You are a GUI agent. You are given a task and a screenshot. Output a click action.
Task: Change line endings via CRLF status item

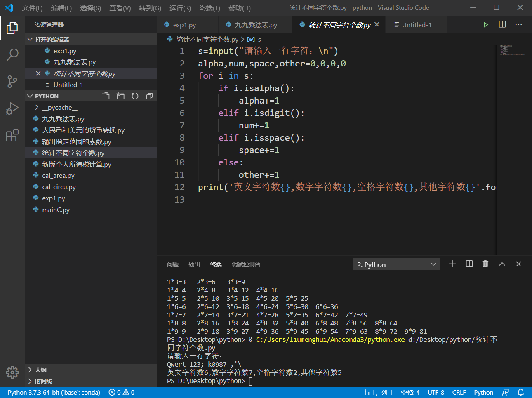point(459,392)
